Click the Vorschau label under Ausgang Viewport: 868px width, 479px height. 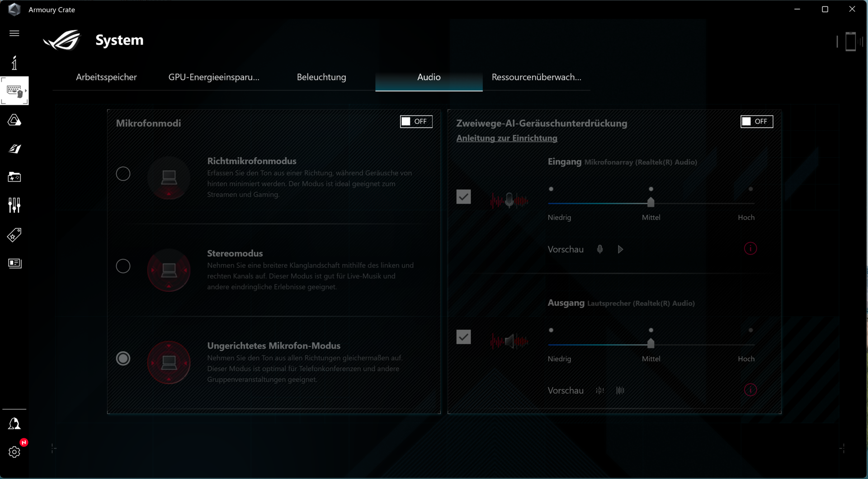click(566, 391)
